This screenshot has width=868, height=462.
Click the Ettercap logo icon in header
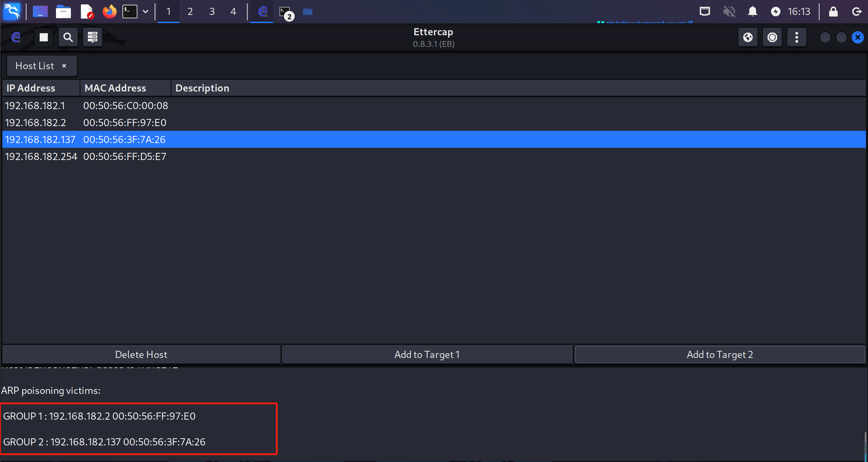16,37
